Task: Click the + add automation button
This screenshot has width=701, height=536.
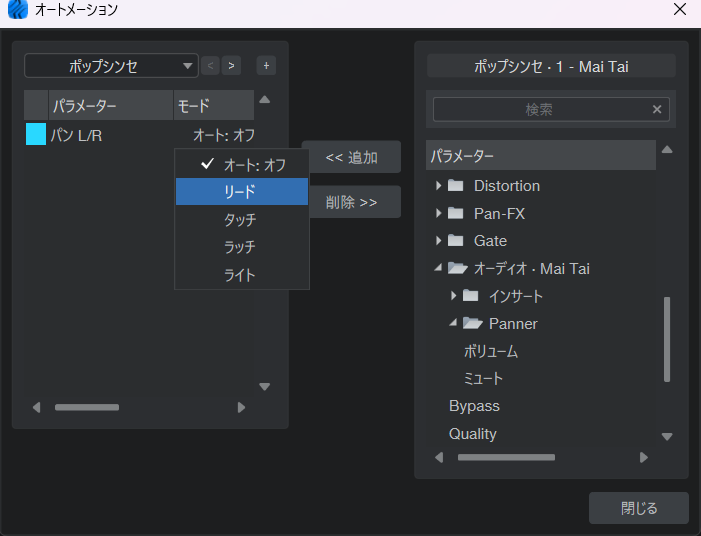Action: pyautogui.click(x=266, y=66)
